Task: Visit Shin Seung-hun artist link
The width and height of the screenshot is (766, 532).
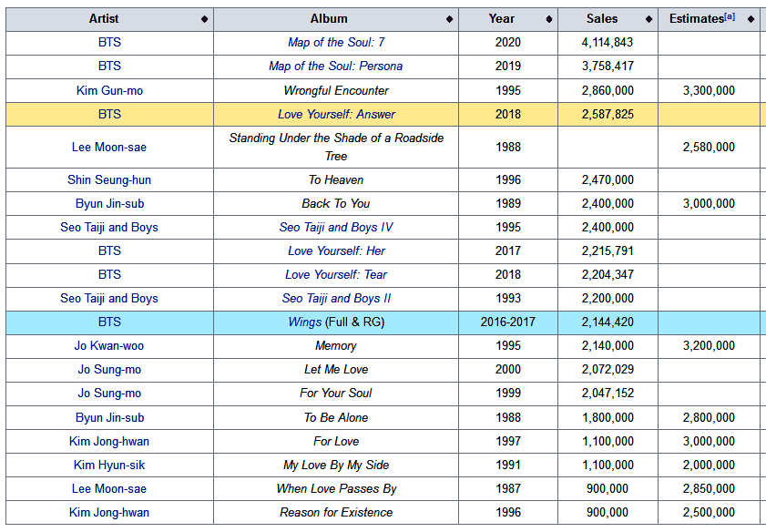Action: click(x=109, y=180)
